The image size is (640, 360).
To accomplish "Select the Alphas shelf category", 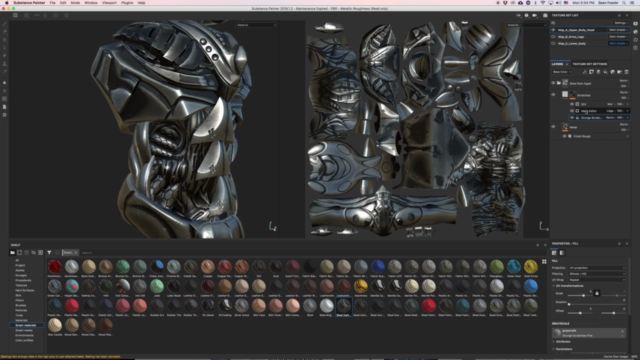I will pos(20,270).
